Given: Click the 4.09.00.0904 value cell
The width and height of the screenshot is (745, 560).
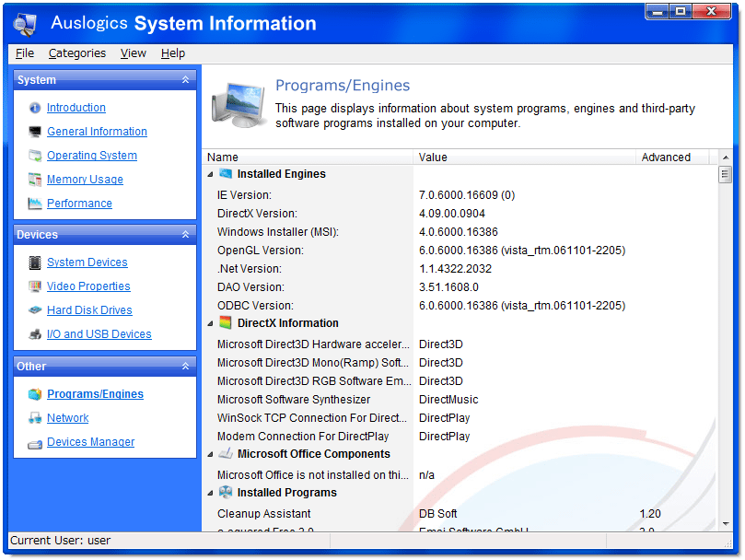Looking at the screenshot, I should [452, 214].
